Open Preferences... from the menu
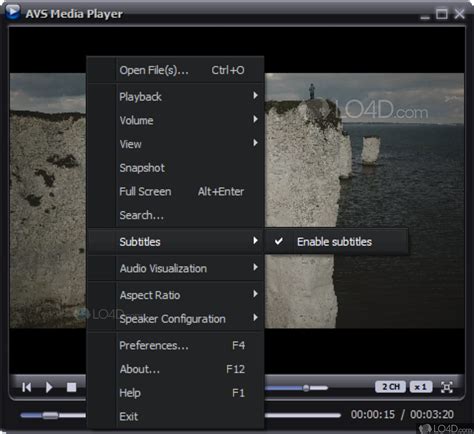 [x=176, y=345]
